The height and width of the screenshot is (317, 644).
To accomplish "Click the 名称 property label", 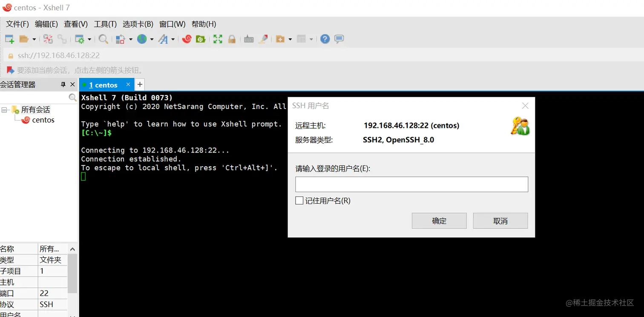I will pyautogui.click(x=7, y=249).
